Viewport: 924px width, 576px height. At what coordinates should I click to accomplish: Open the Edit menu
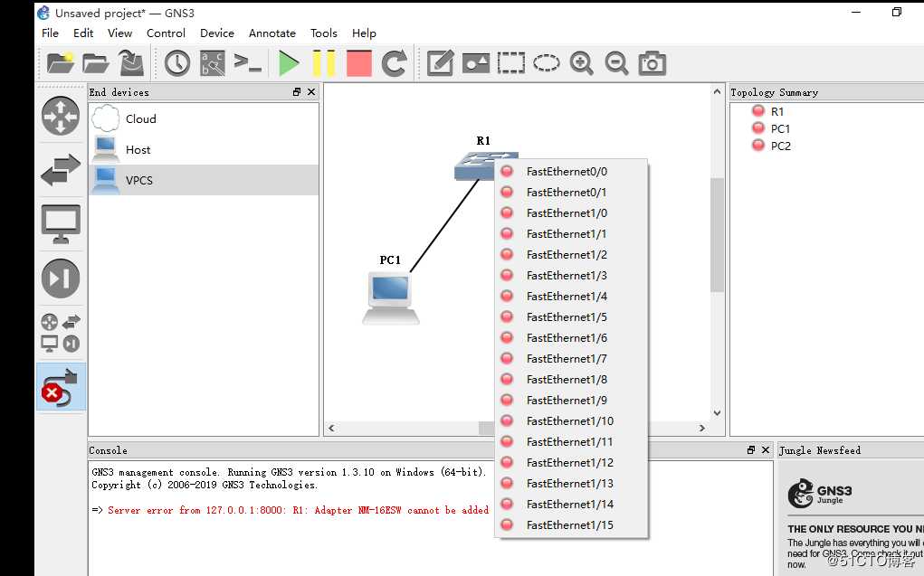pyautogui.click(x=83, y=33)
